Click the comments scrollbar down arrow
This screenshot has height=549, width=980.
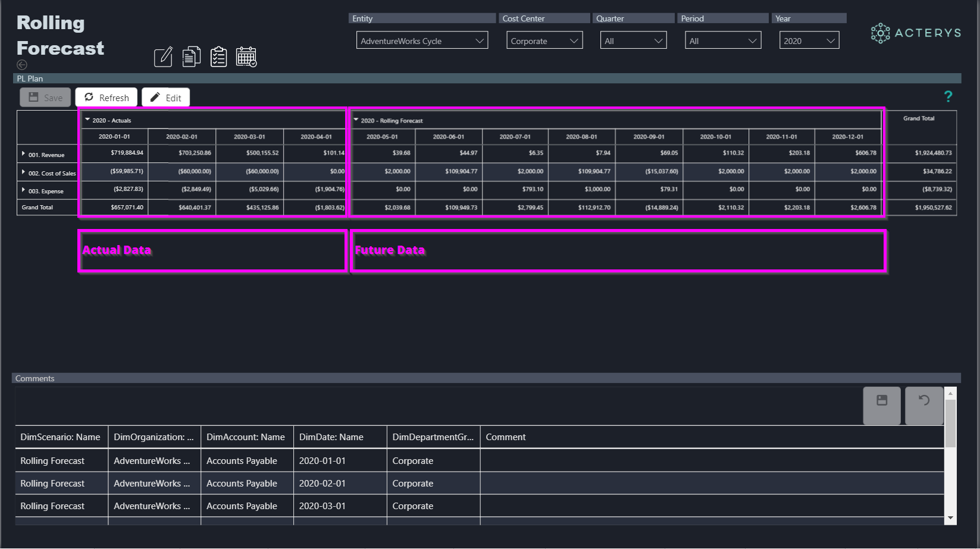click(950, 518)
